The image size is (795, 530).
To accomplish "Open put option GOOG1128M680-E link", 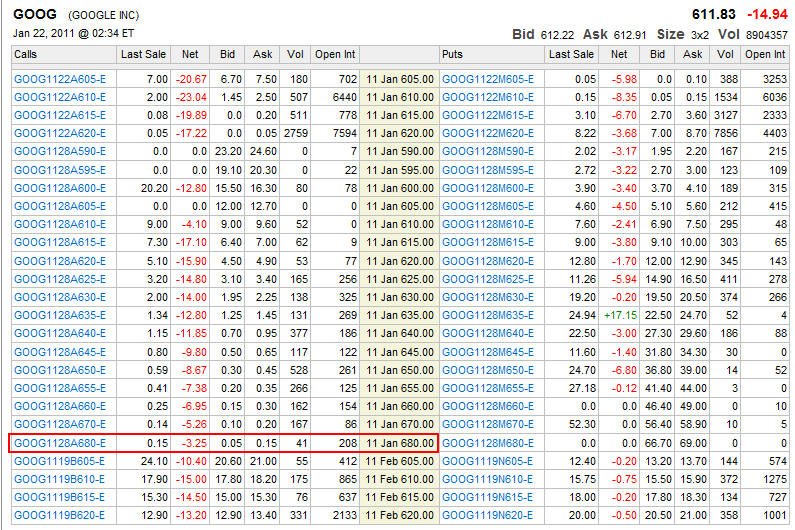I will tap(488, 443).
